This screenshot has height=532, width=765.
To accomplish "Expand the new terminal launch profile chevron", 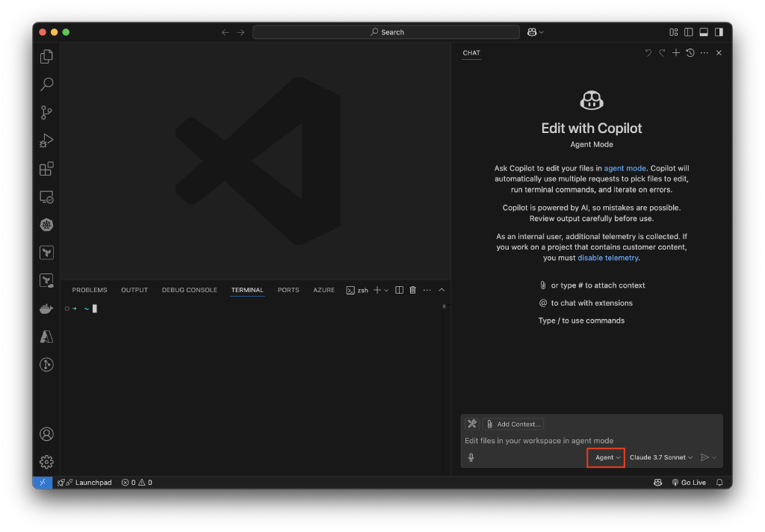I will tap(386, 290).
